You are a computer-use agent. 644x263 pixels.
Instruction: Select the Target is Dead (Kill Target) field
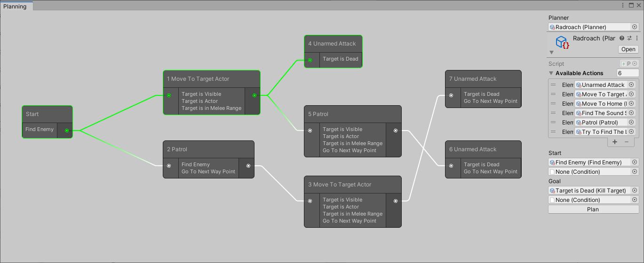(593, 191)
